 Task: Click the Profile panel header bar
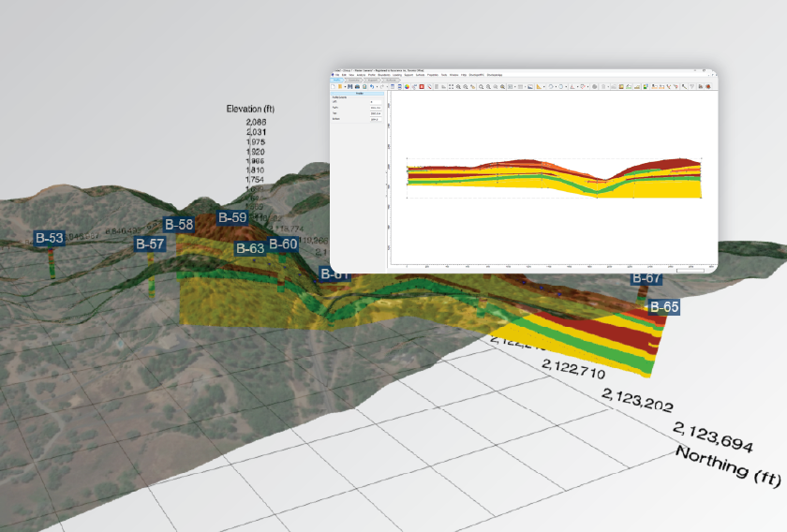point(357,94)
